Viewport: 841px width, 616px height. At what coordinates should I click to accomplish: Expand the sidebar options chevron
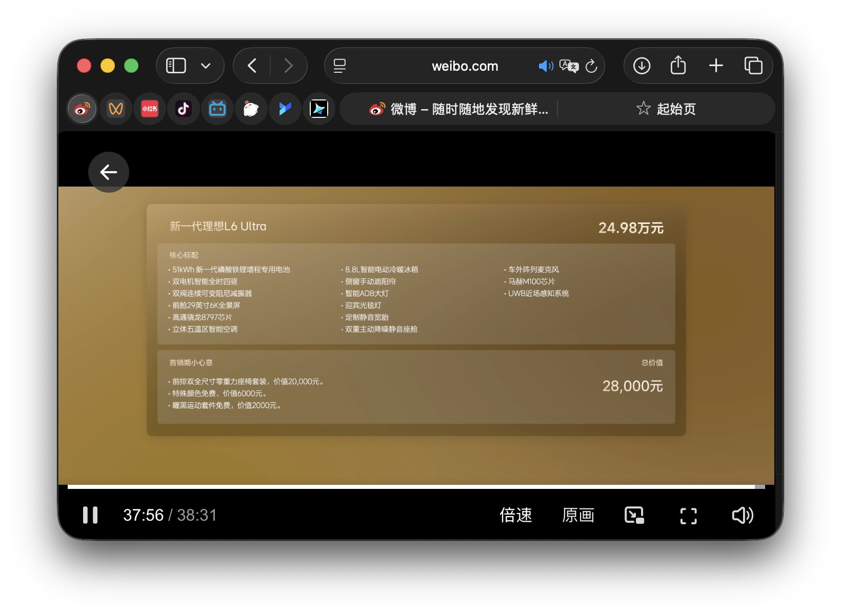click(x=206, y=66)
